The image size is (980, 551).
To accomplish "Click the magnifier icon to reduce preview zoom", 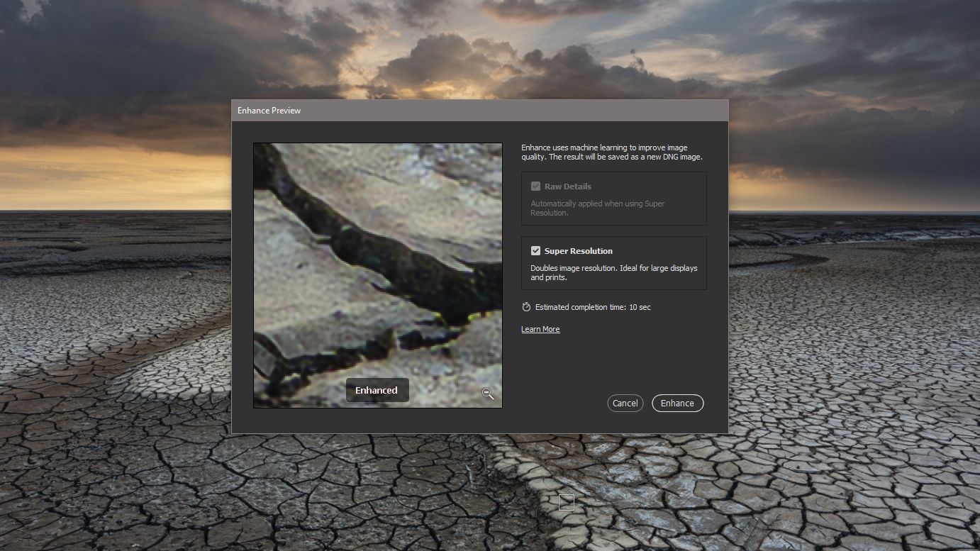I will click(x=488, y=393).
